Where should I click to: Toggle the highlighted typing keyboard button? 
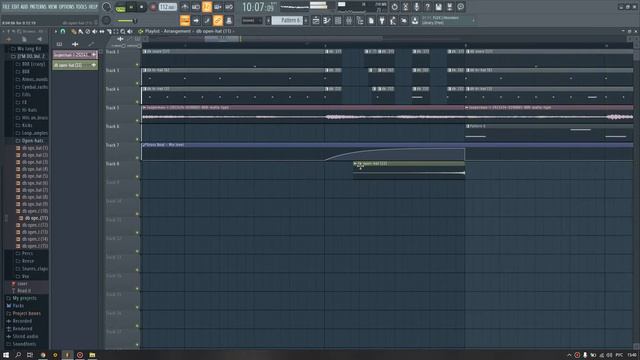click(x=184, y=20)
